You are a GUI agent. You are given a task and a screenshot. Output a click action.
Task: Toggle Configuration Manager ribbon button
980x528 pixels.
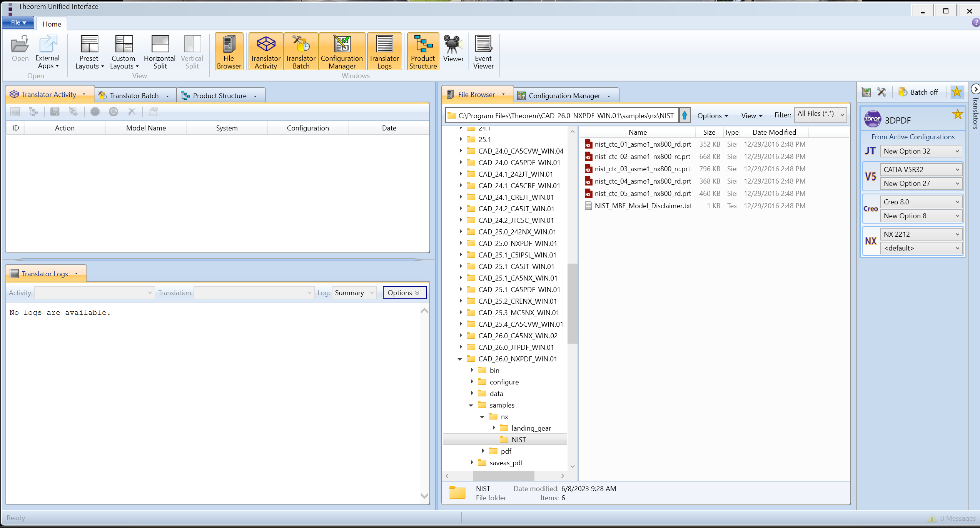click(x=342, y=52)
